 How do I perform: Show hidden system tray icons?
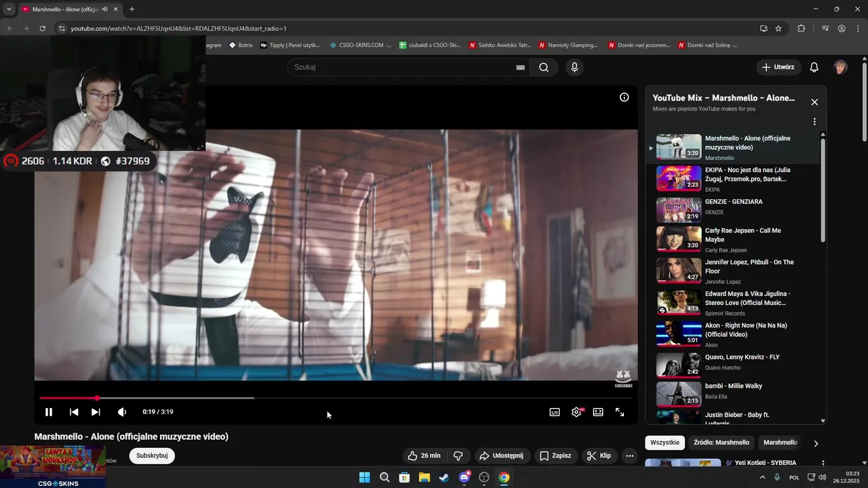coord(762,477)
